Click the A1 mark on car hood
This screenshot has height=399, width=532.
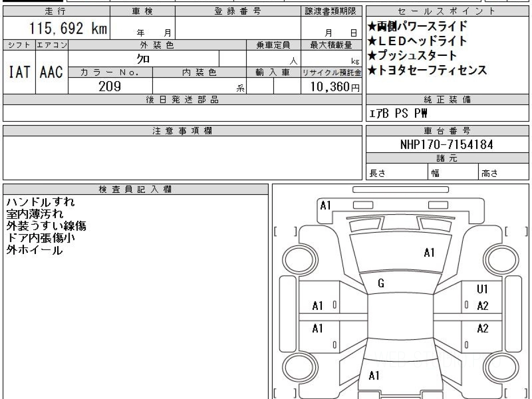[x=429, y=253]
